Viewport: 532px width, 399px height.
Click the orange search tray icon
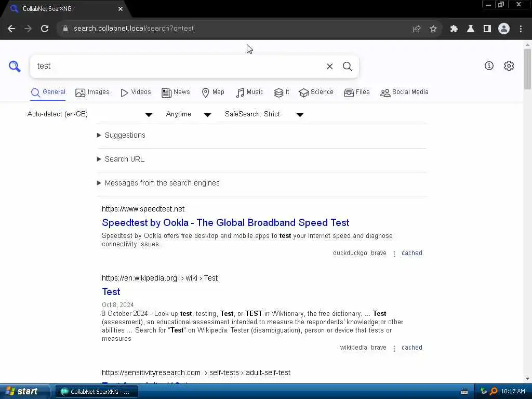pos(494,392)
